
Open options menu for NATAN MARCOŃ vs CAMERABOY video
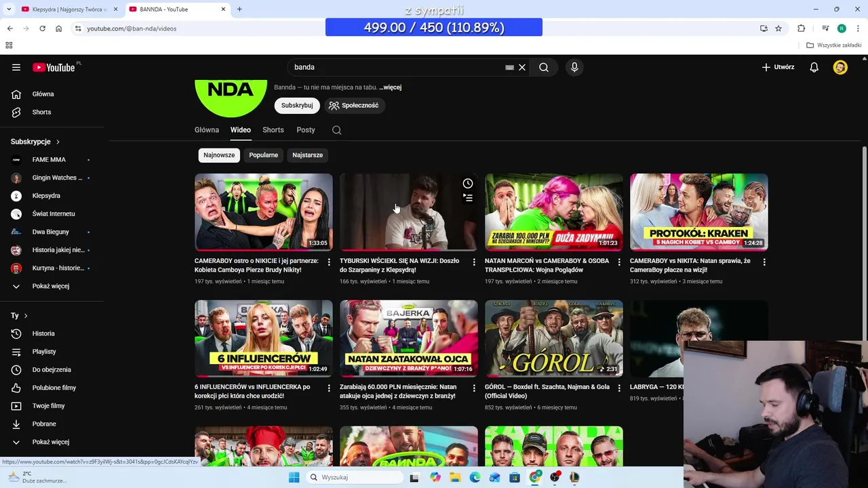[x=619, y=262]
